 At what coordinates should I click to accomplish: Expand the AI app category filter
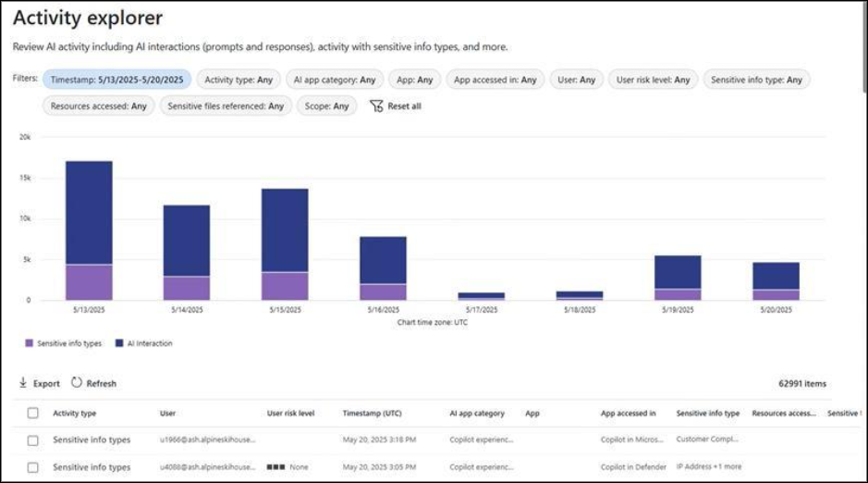pos(334,80)
